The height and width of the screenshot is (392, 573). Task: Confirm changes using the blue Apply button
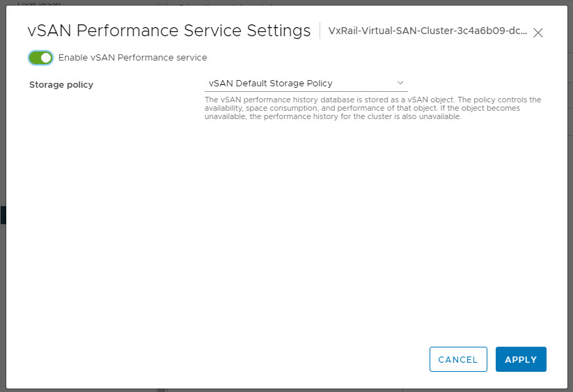pyautogui.click(x=521, y=359)
